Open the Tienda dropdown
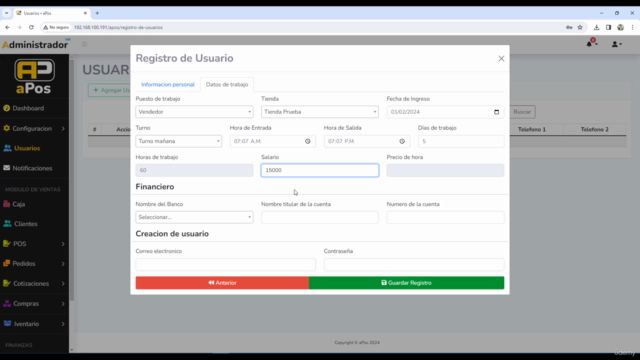The height and width of the screenshot is (360, 640). click(320, 112)
